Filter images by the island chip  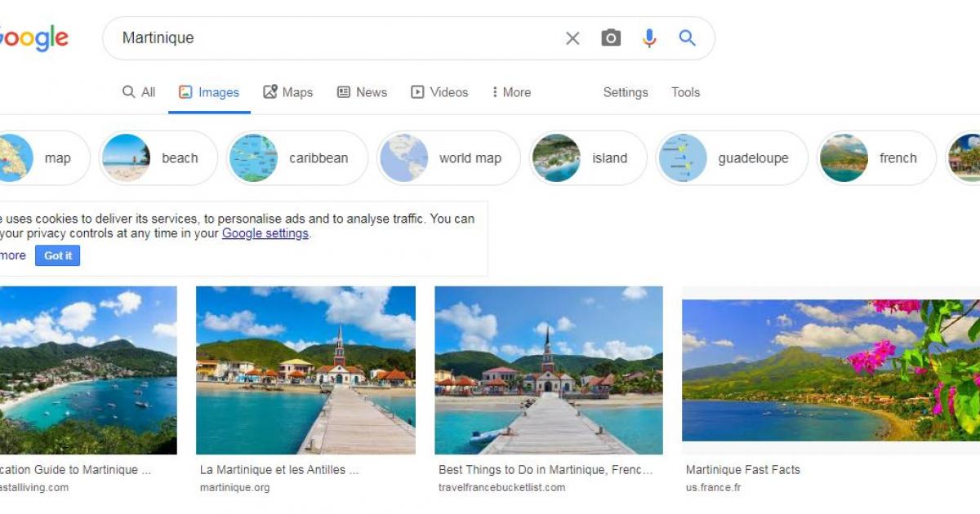point(588,158)
